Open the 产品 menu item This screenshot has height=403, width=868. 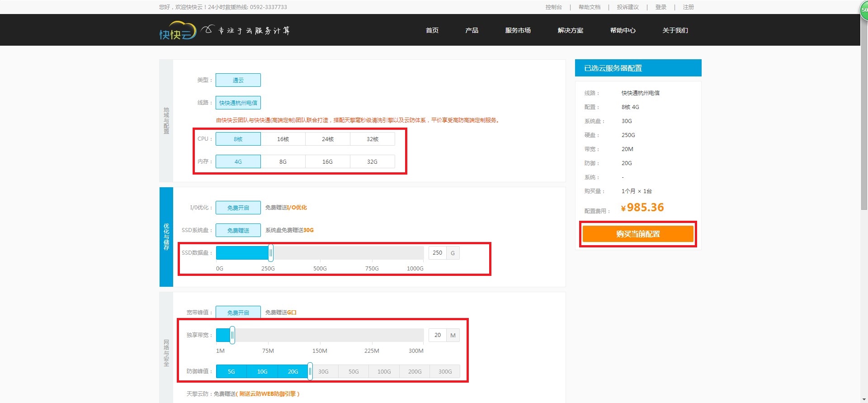pyautogui.click(x=472, y=30)
